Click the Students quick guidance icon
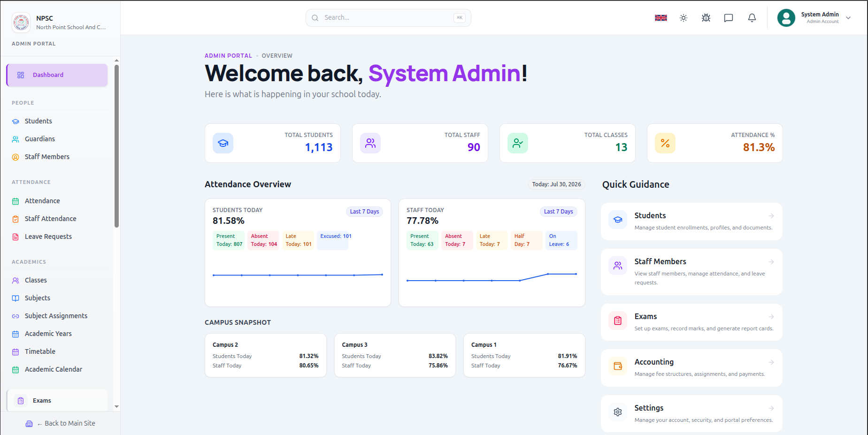This screenshot has height=435, width=868. coord(618,220)
